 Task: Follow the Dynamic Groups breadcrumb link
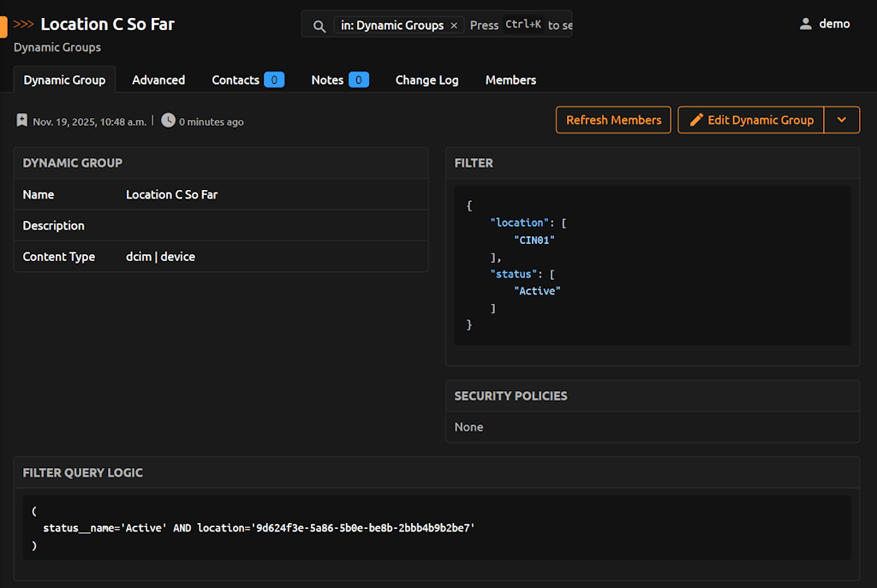point(57,47)
